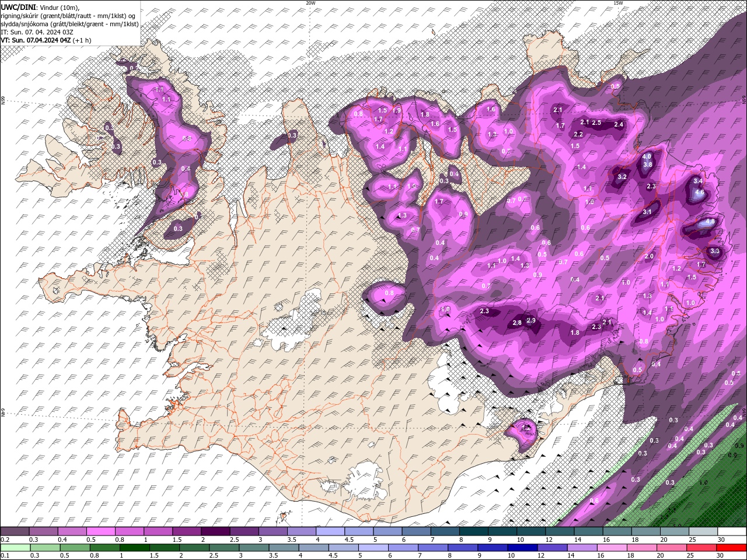This screenshot has height=560, width=747.
Task: Click the '16' label in the top legend row
Action: pos(606,540)
